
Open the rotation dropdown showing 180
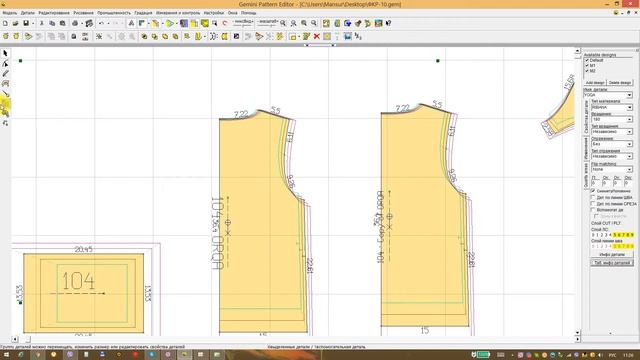click(629, 120)
